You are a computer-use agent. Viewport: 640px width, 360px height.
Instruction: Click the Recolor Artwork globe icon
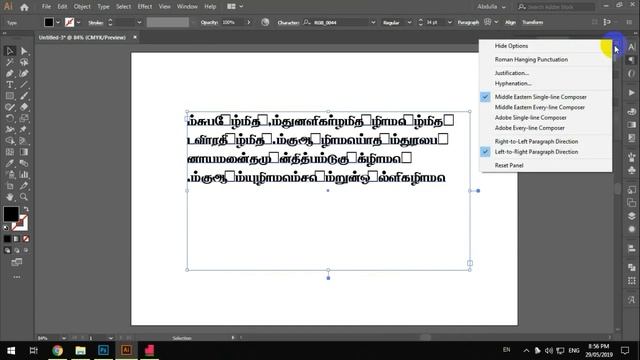click(265, 22)
